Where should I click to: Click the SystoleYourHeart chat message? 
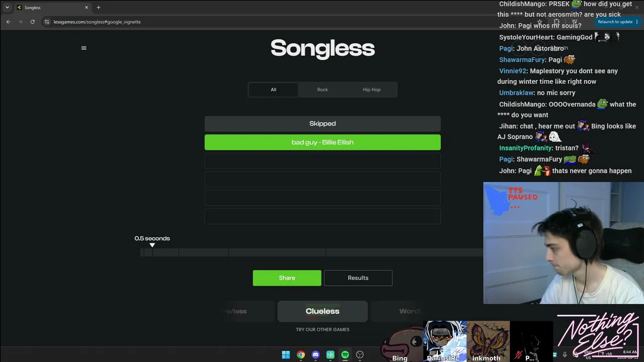[559, 37]
